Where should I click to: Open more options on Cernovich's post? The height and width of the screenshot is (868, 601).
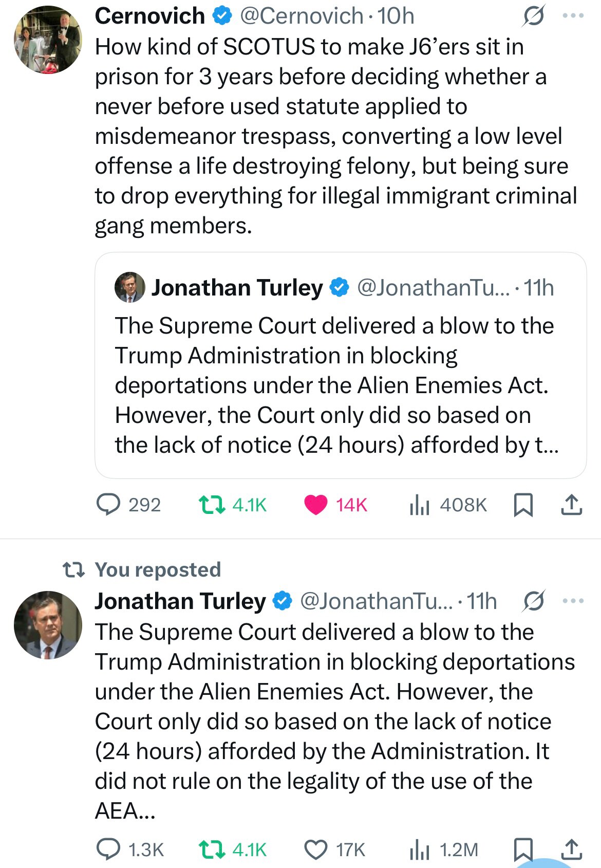(x=573, y=16)
